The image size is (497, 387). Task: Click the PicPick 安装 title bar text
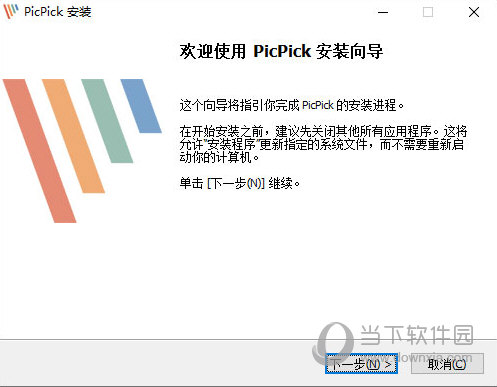pyautogui.click(x=58, y=12)
